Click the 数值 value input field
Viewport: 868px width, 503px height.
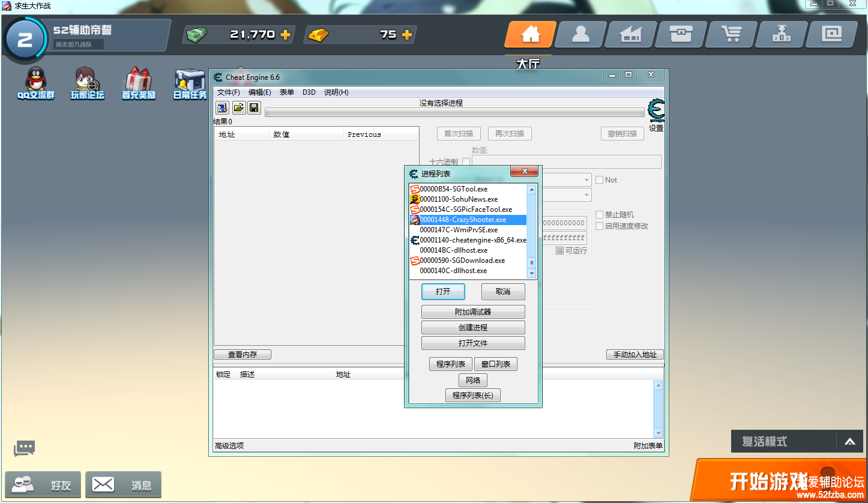(x=567, y=161)
